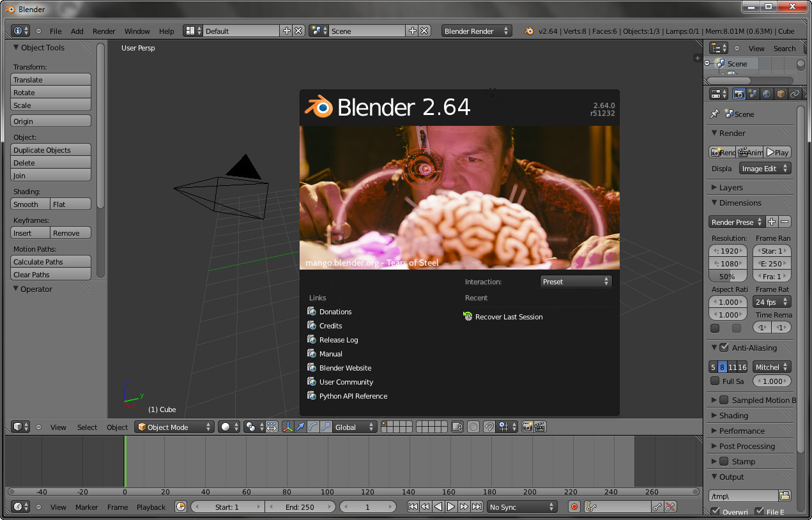Open the Scene properties tab icon
This screenshot has height=520, width=812.
(x=753, y=94)
